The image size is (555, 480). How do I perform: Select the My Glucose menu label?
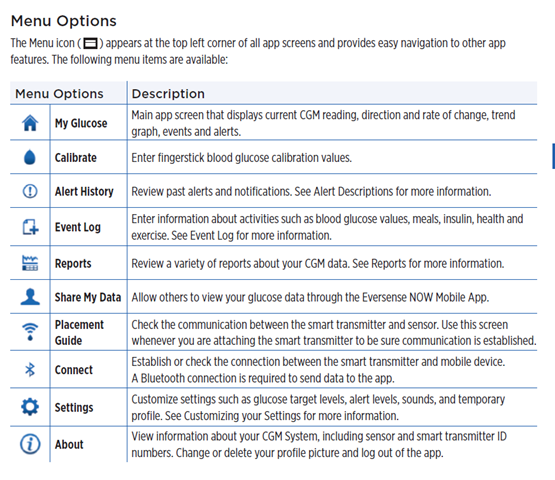click(81, 123)
